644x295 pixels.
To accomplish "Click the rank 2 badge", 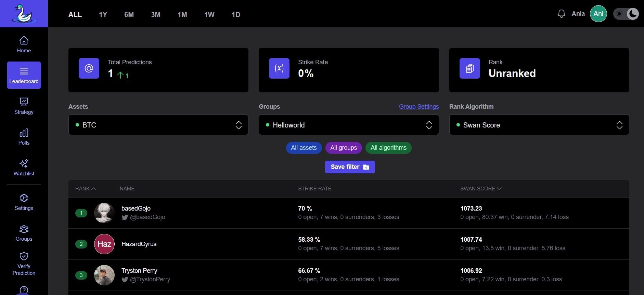I will tap(81, 244).
